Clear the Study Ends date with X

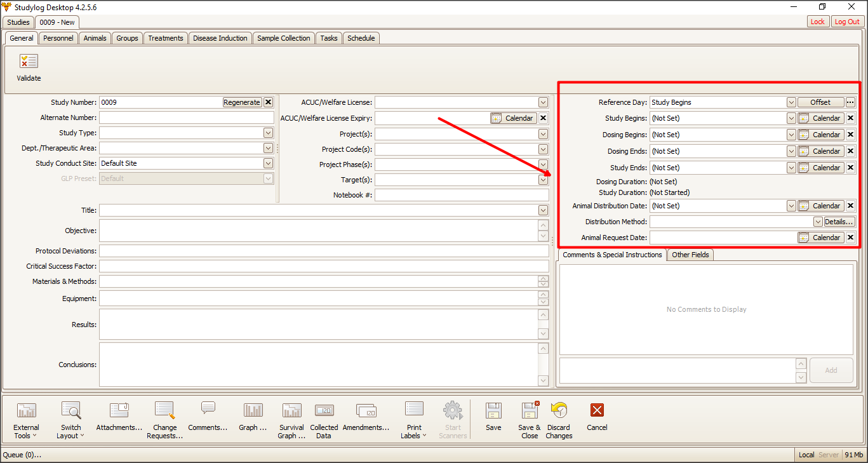click(851, 168)
